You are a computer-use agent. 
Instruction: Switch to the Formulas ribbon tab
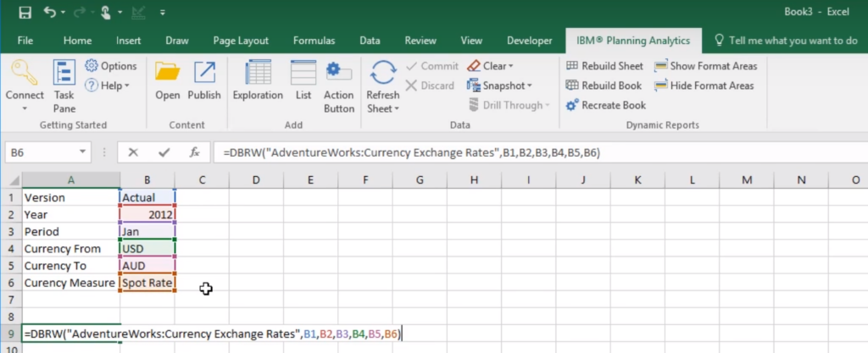[x=314, y=40]
